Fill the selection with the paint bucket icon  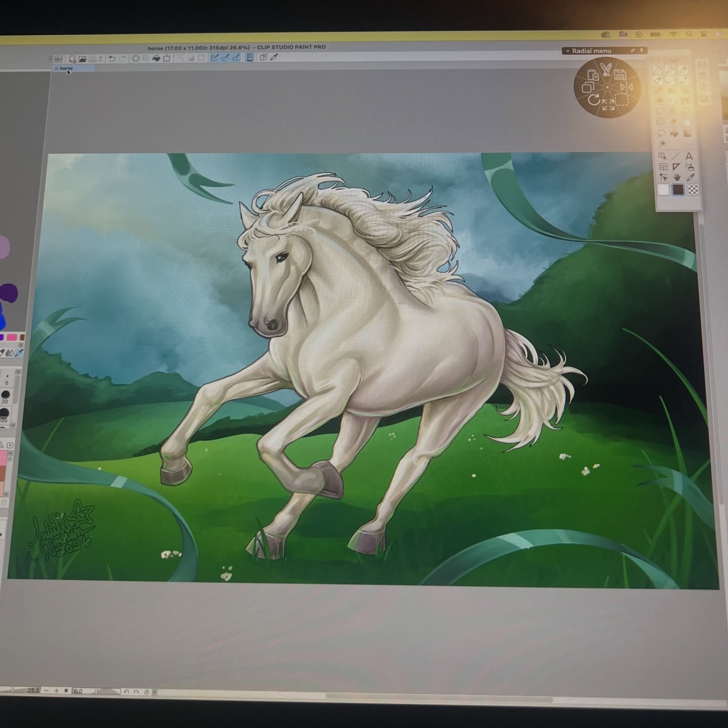[156, 59]
